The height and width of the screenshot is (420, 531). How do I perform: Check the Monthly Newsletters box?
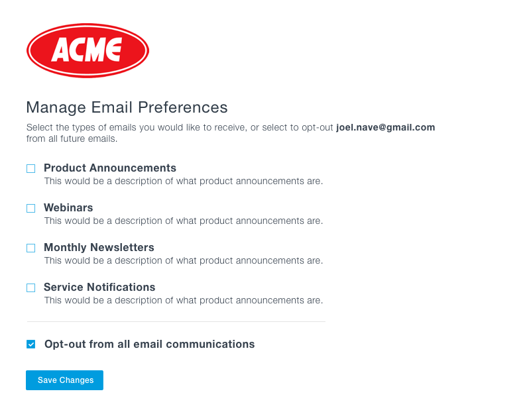coord(30,248)
